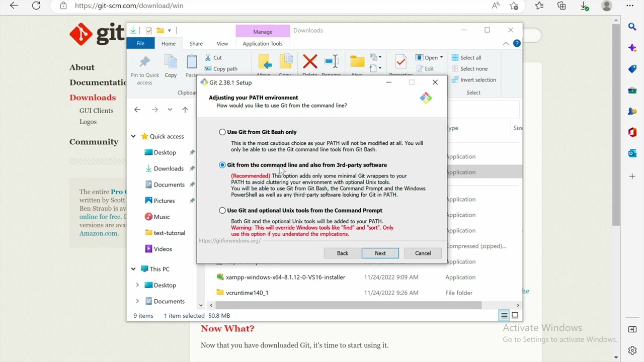Collapse the Explorer ribbon chevron
Viewport: 644px width, 362px height.
click(x=506, y=44)
